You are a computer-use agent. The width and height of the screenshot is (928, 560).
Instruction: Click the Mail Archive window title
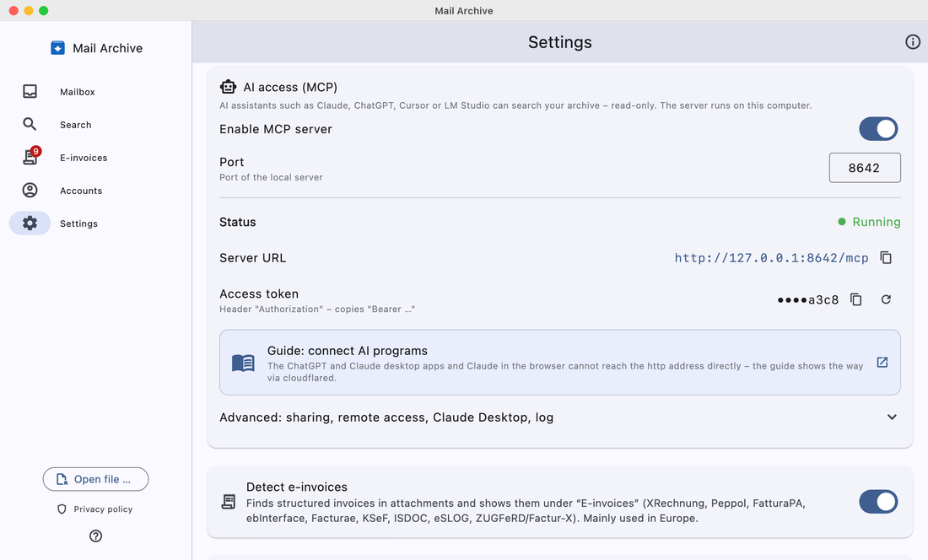pyautogui.click(x=463, y=11)
